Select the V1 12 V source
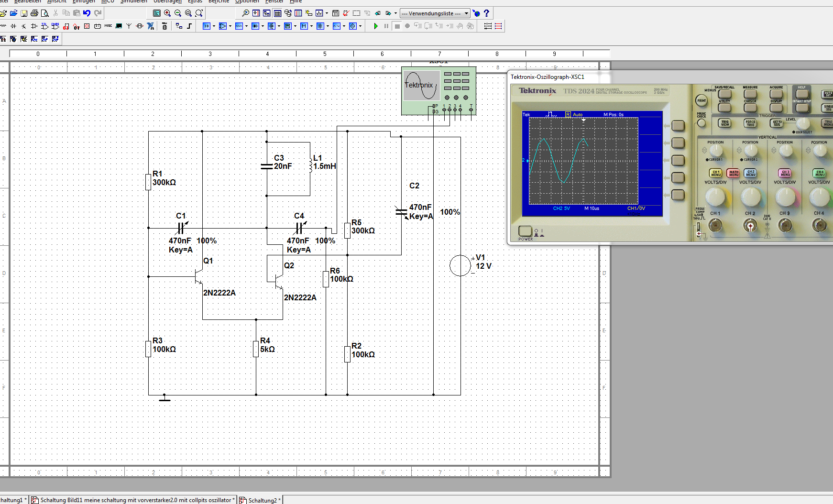 460,266
